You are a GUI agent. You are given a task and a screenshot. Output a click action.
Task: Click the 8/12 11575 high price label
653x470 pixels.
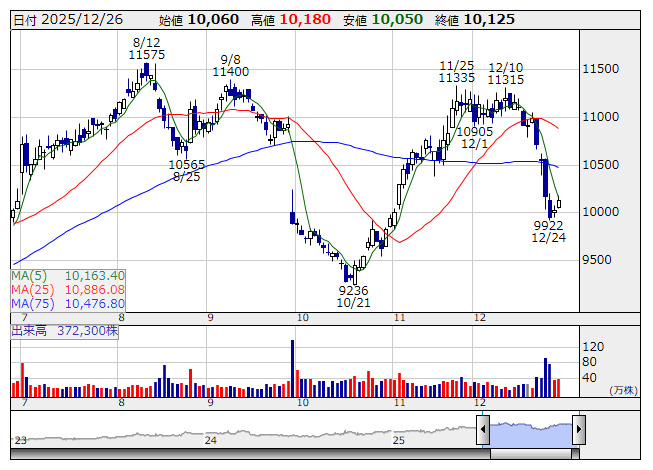(147, 48)
